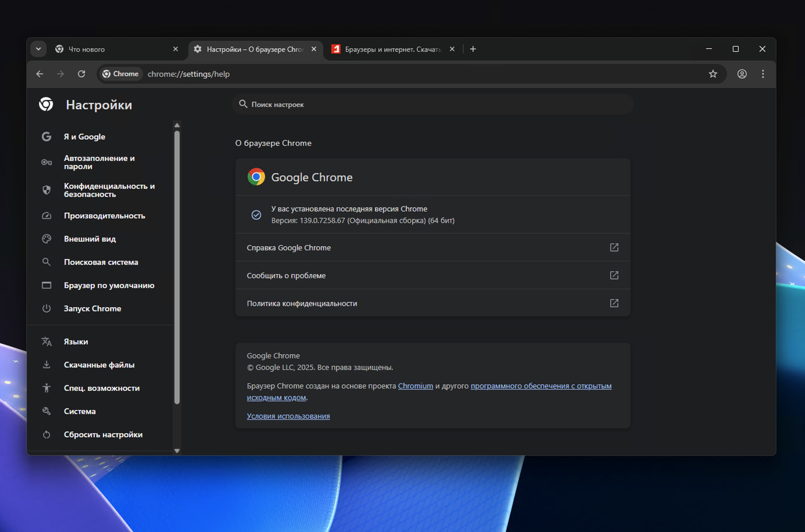Click the Google G icon for "Я и Google"
The height and width of the screenshot is (532, 805).
tap(47, 137)
